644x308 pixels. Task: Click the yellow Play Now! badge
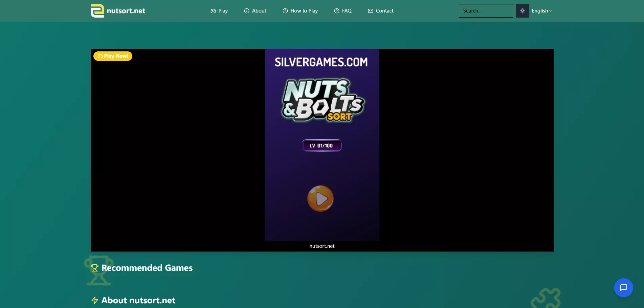click(x=113, y=56)
